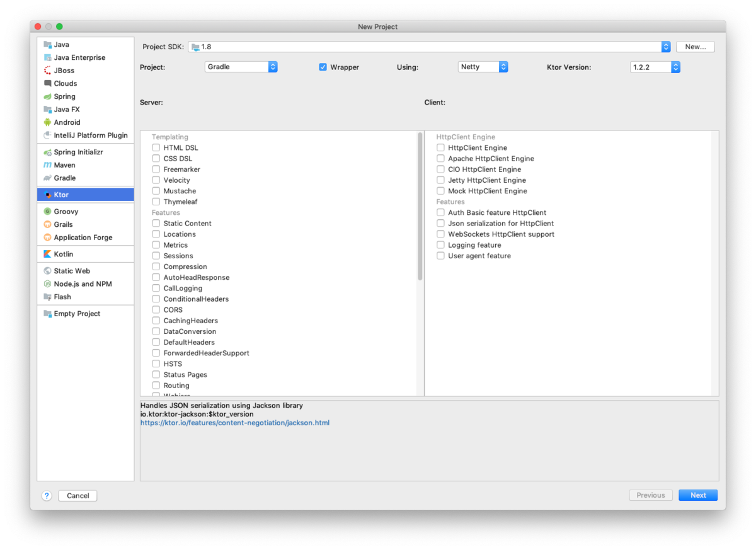Viewport: 756px width, 550px height.
Task: Select the Clouds project icon
Action: tap(47, 83)
